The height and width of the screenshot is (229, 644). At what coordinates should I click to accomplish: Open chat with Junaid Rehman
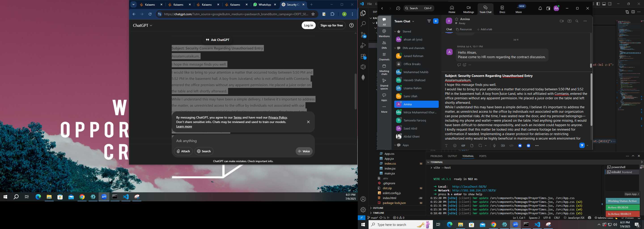(x=416, y=56)
